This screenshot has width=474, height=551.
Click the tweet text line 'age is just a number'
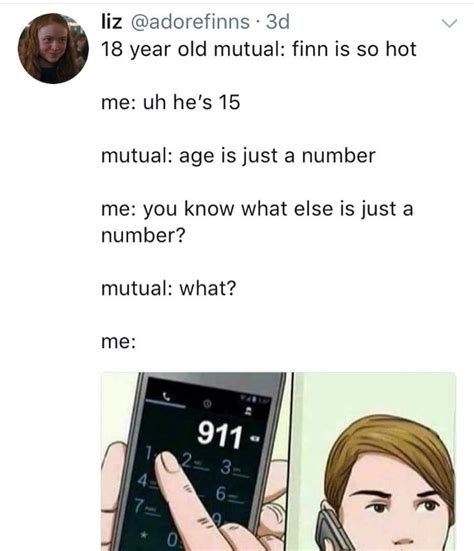[x=277, y=156]
